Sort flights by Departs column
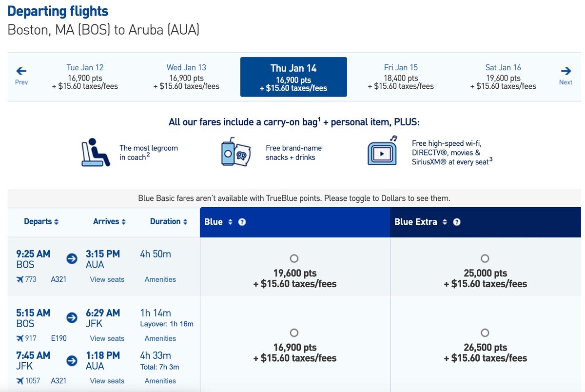585x392 pixels. (x=41, y=221)
